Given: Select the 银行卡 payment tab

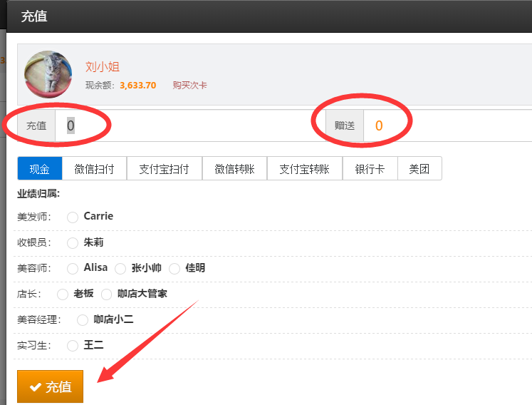Looking at the screenshot, I should click(370, 168).
